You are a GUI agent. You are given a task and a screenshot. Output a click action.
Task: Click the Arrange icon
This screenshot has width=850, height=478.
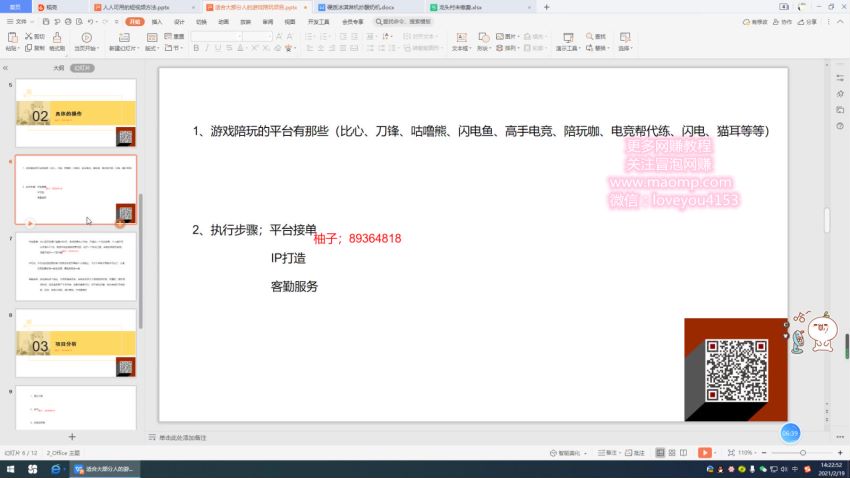(500, 48)
